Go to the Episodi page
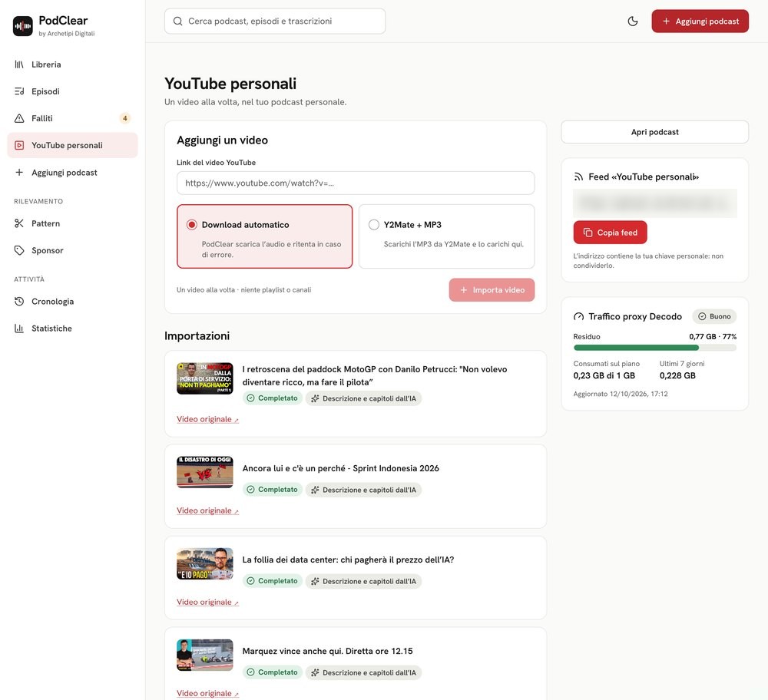Viewport: 768px width, 700px height. click(72, 91)
